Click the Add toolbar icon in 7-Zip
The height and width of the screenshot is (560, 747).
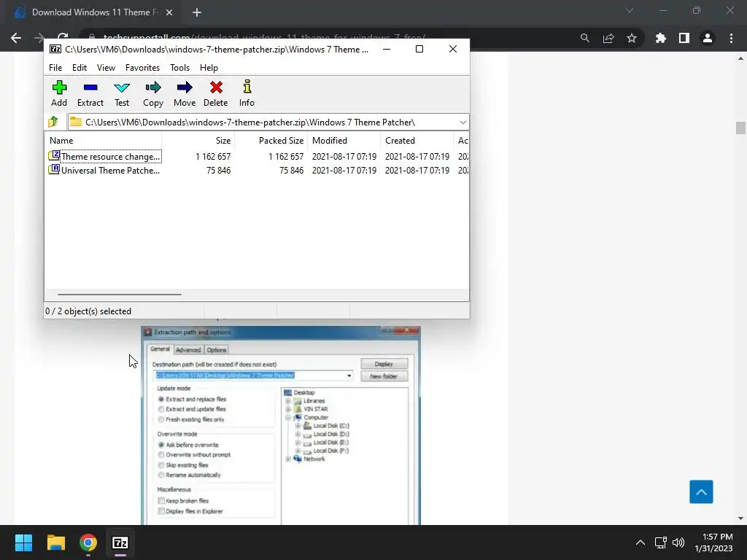(x=59, y=93)
